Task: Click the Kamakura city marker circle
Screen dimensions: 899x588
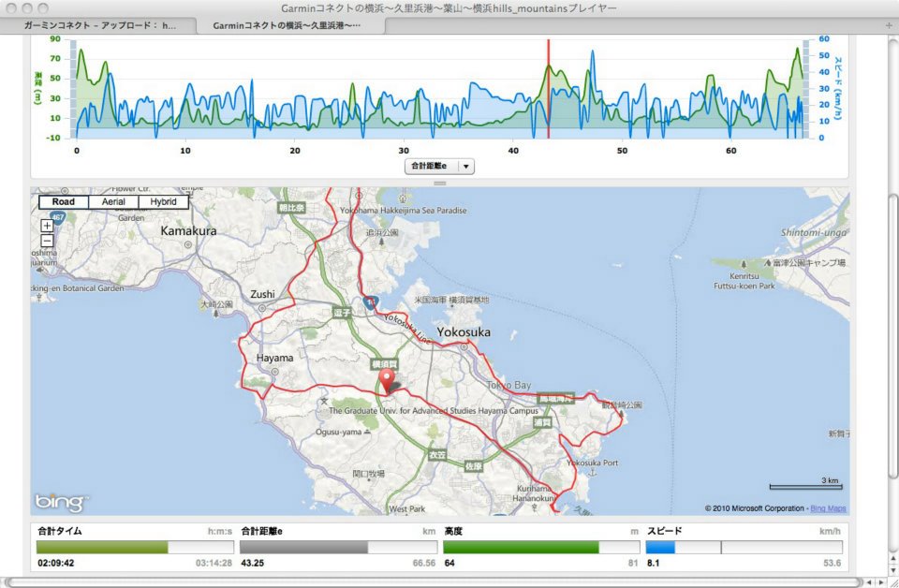Action: 188,244
